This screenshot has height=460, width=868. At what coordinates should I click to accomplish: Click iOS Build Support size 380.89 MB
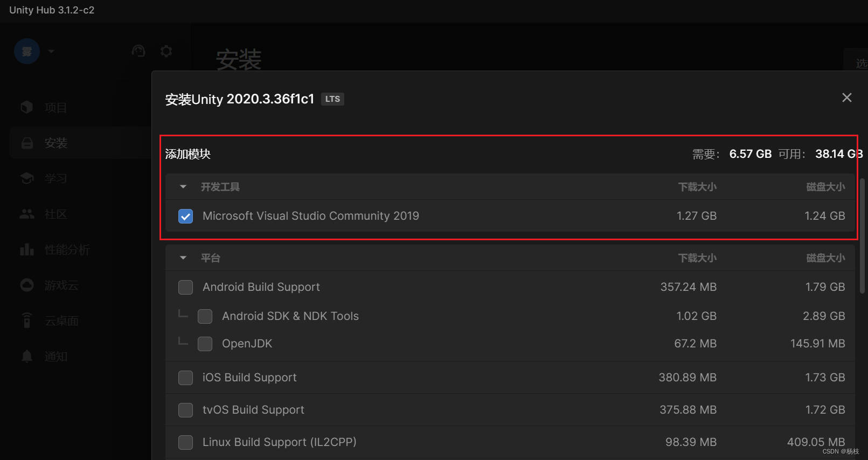[688, 378]
